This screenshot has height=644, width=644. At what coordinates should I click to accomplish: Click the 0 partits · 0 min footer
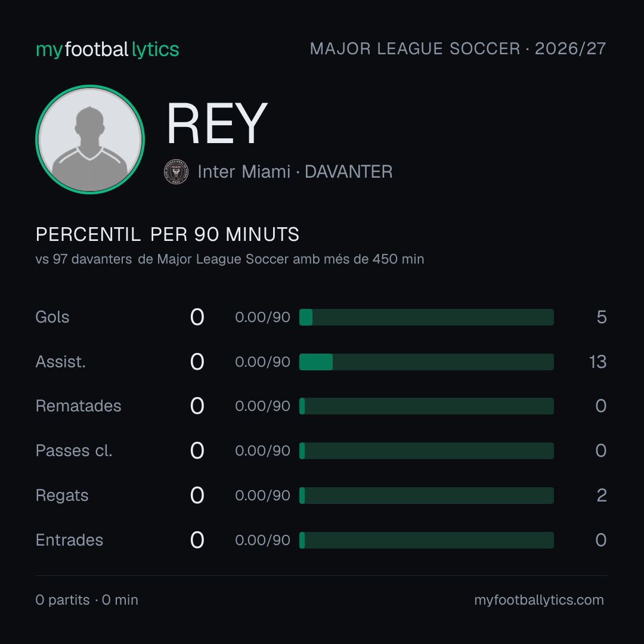tap(86, 600)
